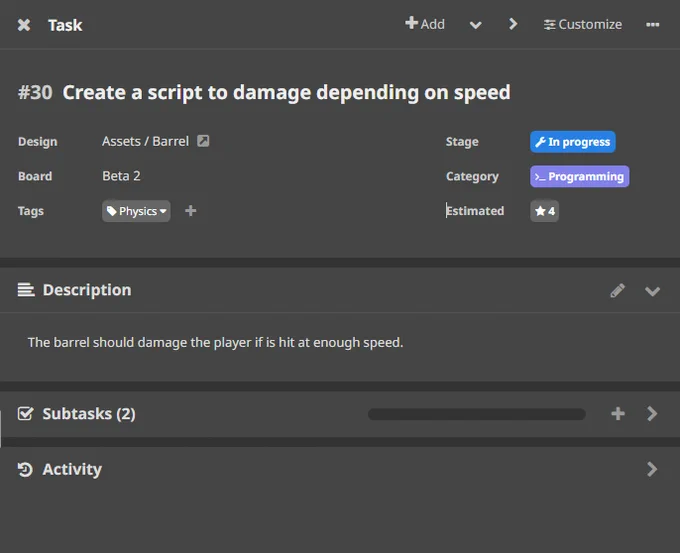680x553 pixels.
Task: Change the In progress stage badge
Action: [572, 142]
